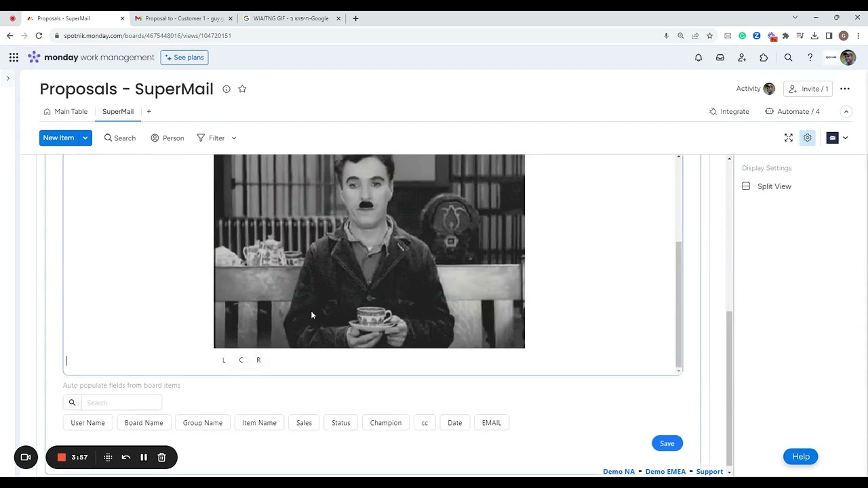Open search everything magnifier in header

coord(788,58)
